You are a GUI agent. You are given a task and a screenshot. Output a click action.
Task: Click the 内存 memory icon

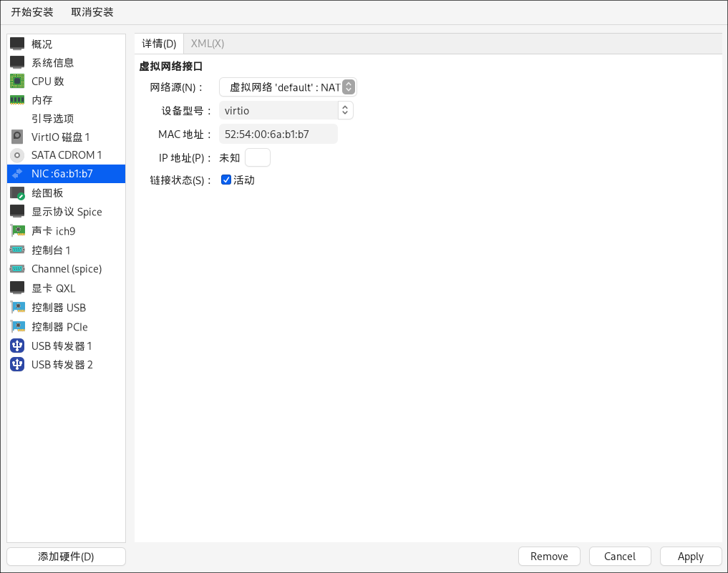(17, 99)
